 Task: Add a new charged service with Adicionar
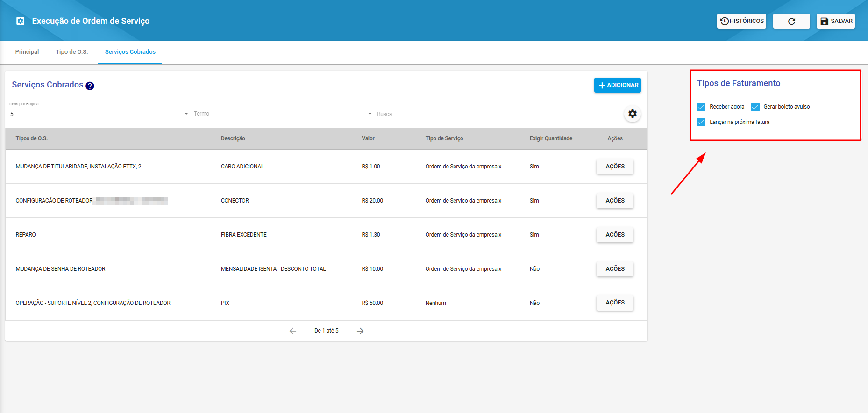617,85
